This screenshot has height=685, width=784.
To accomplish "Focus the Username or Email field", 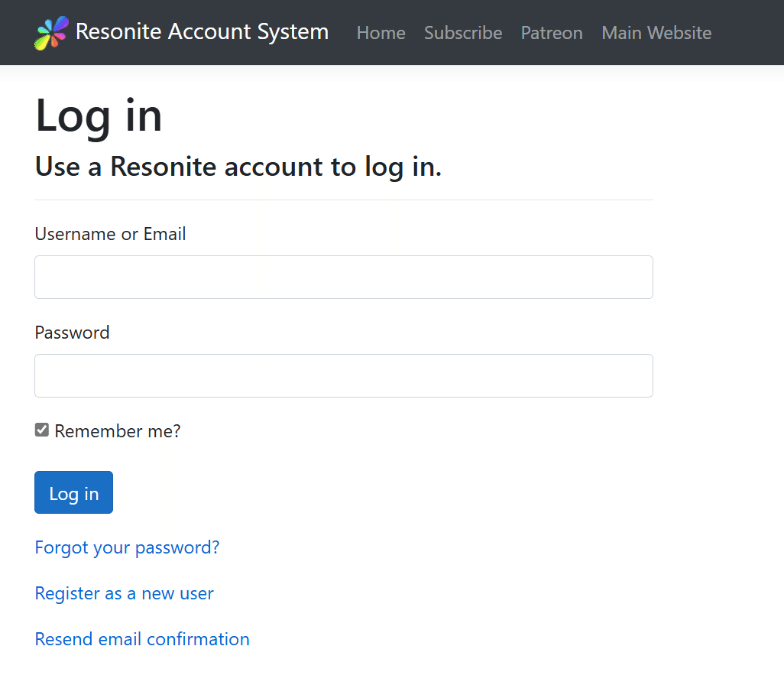I will pos(344,278).
